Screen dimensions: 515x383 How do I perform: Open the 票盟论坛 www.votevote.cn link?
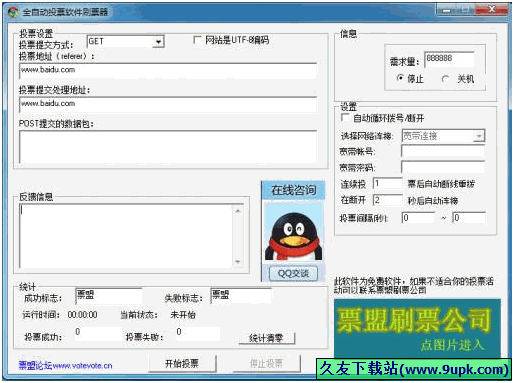pyautogui.click(x=65, y=366)
